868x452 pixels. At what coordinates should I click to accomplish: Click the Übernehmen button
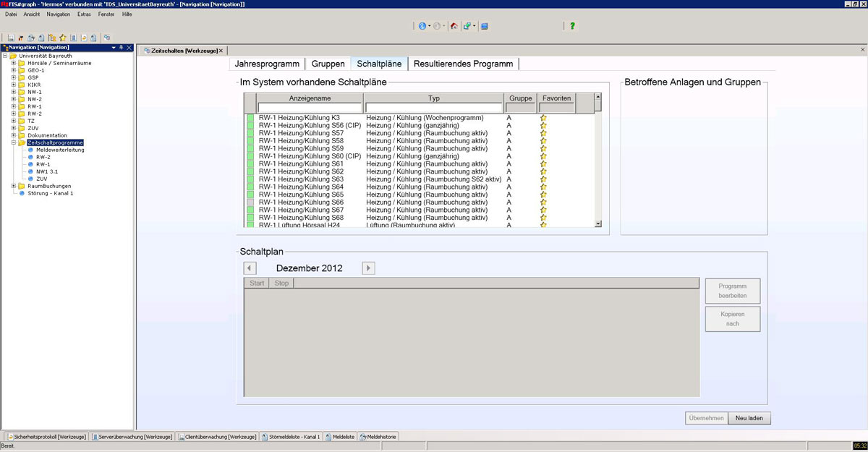707,418
